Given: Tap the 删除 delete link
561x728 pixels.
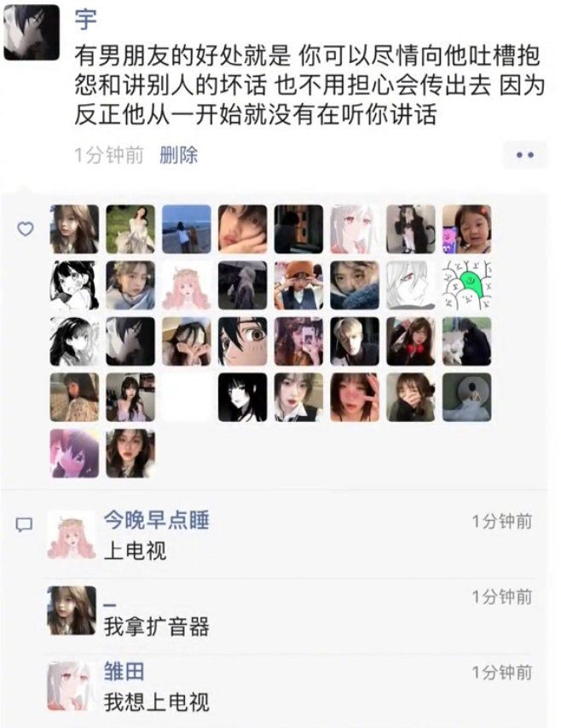Looking at the screenshot, I should pos(178,155).
